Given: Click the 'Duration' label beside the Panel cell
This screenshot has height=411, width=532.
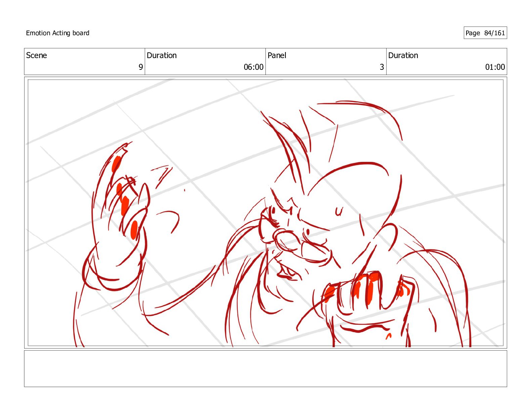Looking at the screenshot, I should click(x=403, y=55).
